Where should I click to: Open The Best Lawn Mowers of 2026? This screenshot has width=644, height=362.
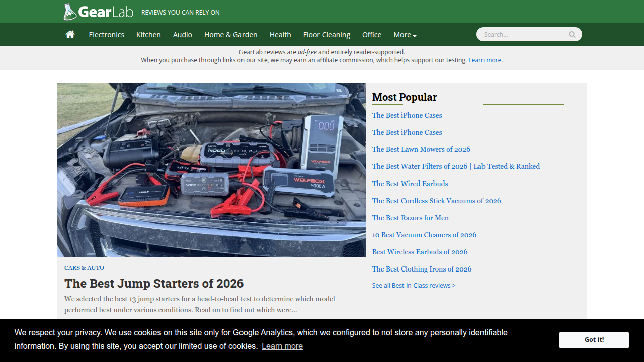pyautogui.click(x=421, y=149)
